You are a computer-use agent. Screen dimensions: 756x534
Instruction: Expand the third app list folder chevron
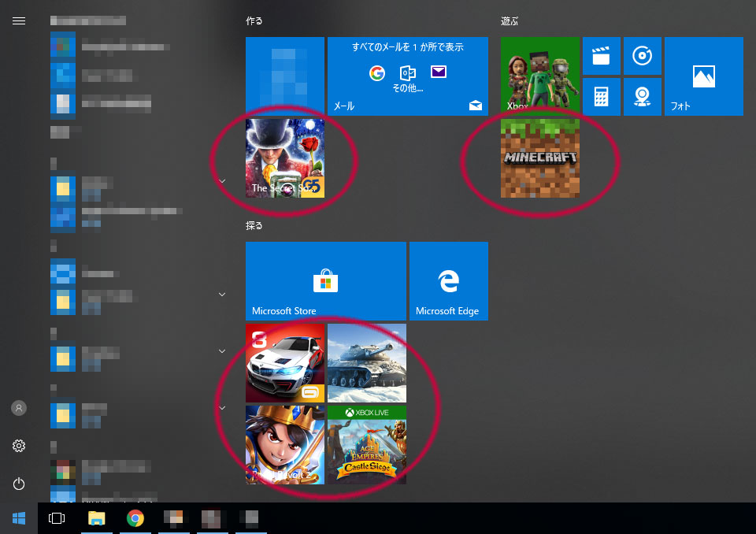tap(222, 351)
